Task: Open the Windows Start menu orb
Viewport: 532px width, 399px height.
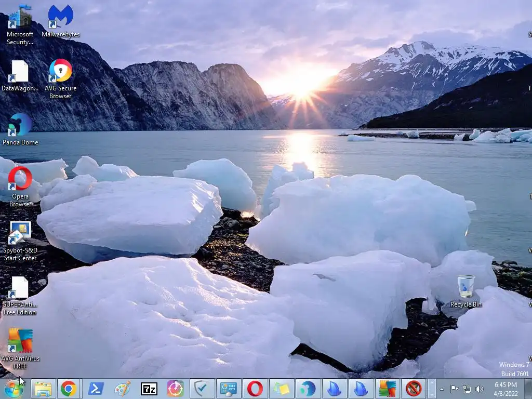Action: (14, 389)
